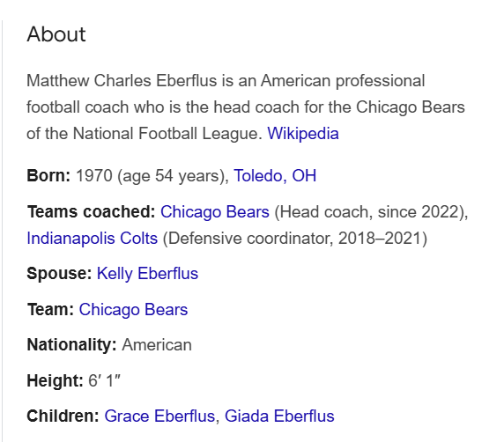Viewport: 504px width, 442px height.
Task: Click the bold Team label
Action: (50, 310)
